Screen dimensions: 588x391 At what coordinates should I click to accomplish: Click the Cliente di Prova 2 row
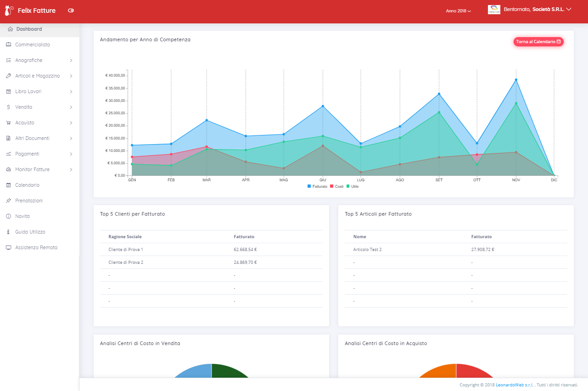[x=211, y=263]
